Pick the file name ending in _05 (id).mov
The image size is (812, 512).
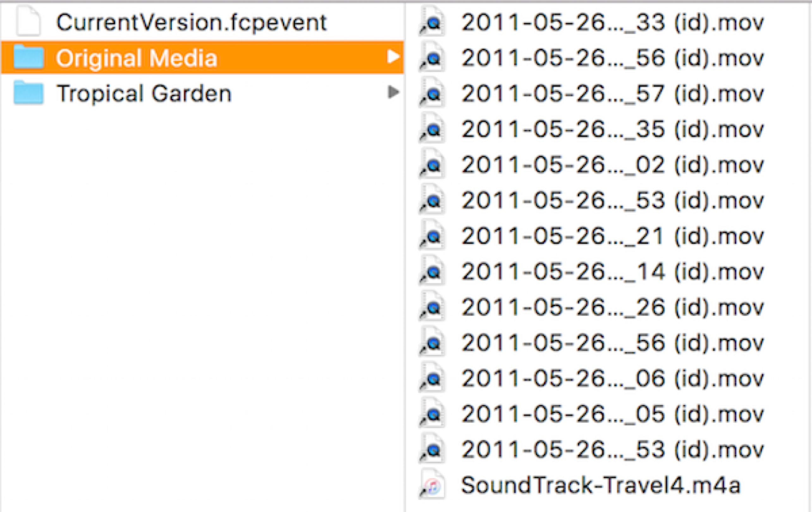pos(612,414)
